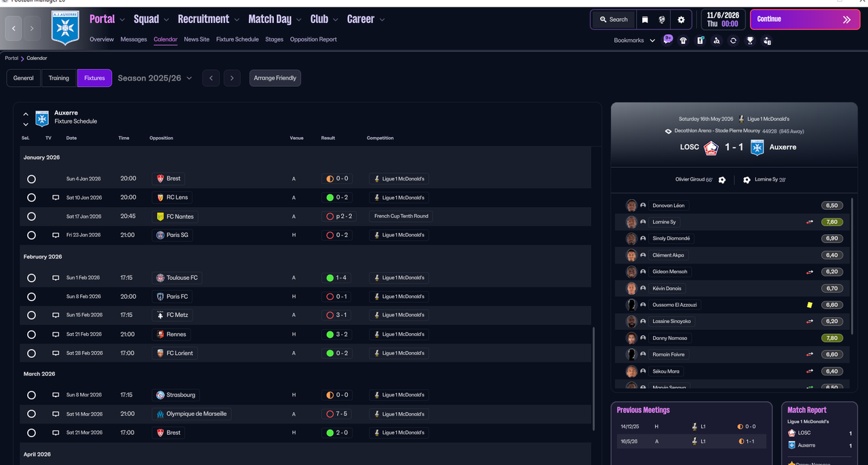Click Donovan Léon's player face thumbnail

[x=631, y=206]
